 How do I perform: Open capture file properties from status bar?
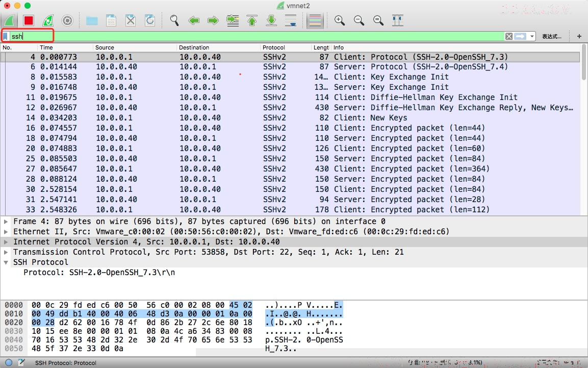[21, 362]
